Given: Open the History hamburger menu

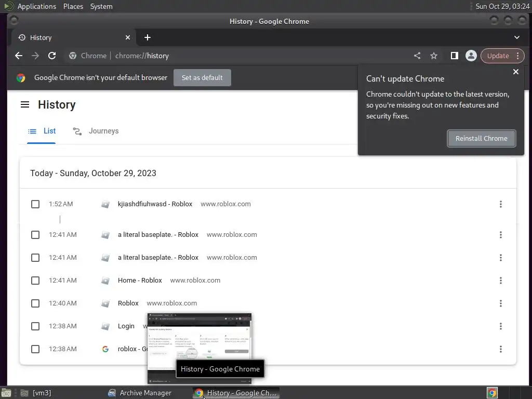Looking at the screenshot, I should pyautogui.click(x=25, y=104).
